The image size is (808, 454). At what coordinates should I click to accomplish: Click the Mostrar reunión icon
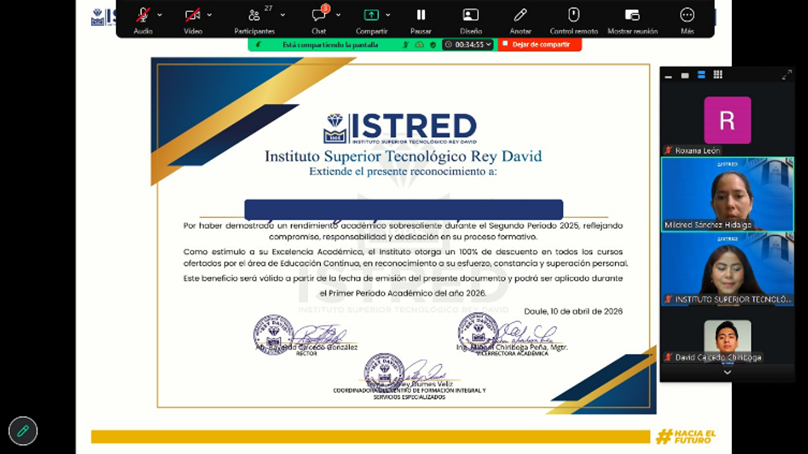[632, 16]
